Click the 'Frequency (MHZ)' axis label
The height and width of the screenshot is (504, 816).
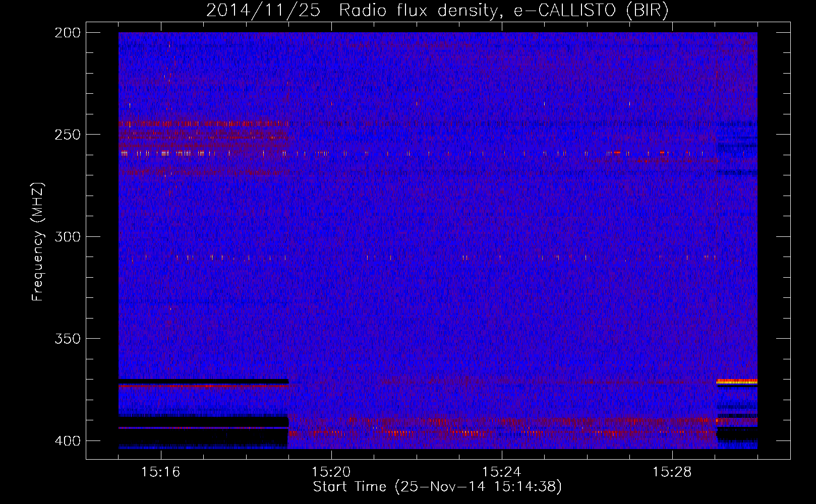tap(38, 242)
